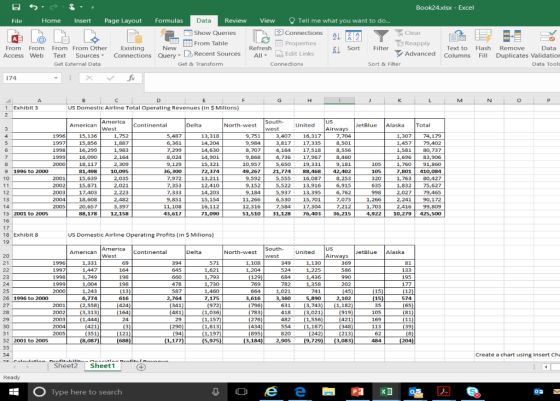Select the '1996 to 2000' cell in row 9
560x401 pixels.
point(39,171)
